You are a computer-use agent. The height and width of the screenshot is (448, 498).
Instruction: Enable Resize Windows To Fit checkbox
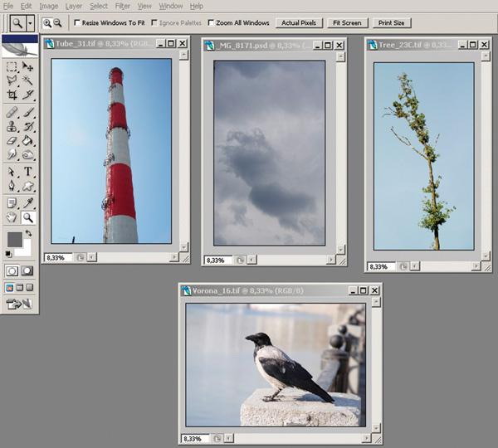click(x=77, y=23)
